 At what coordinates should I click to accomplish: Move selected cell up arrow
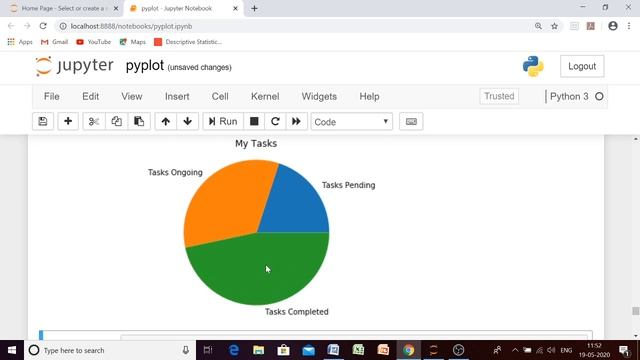166,121
